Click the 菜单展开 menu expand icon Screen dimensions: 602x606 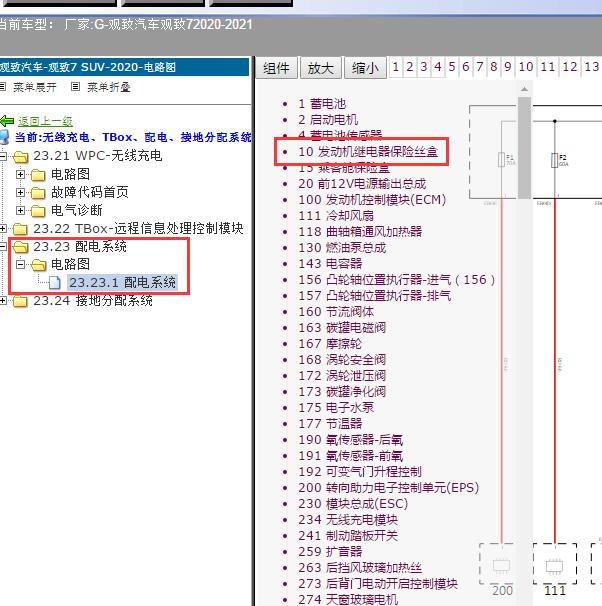coord(3,87)
